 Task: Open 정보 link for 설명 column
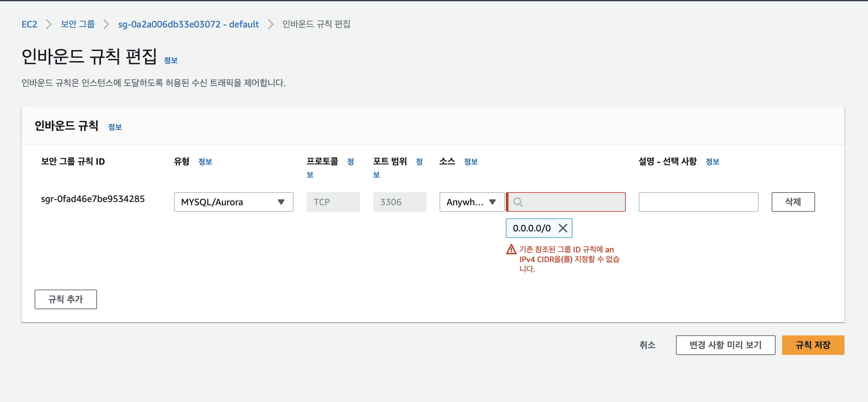(x=712, y=161)
